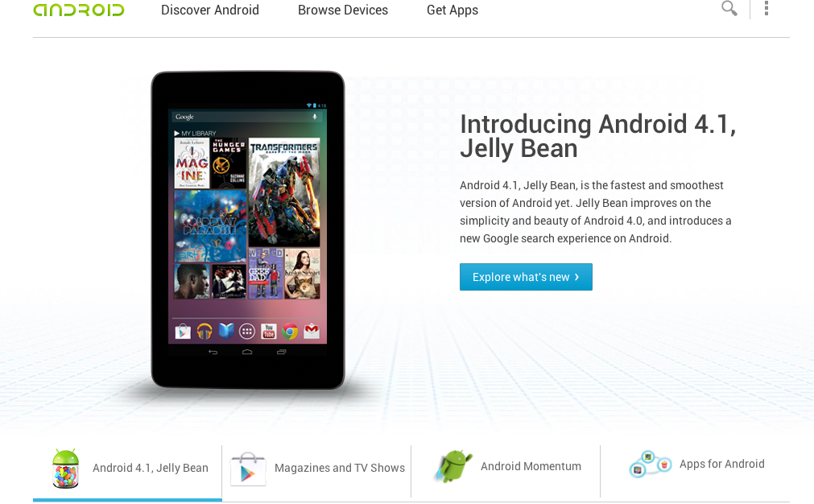The width and height of the screenshot is (814, 504).
Task: Select the Apps for Android tab
Action: coord(695,471)
